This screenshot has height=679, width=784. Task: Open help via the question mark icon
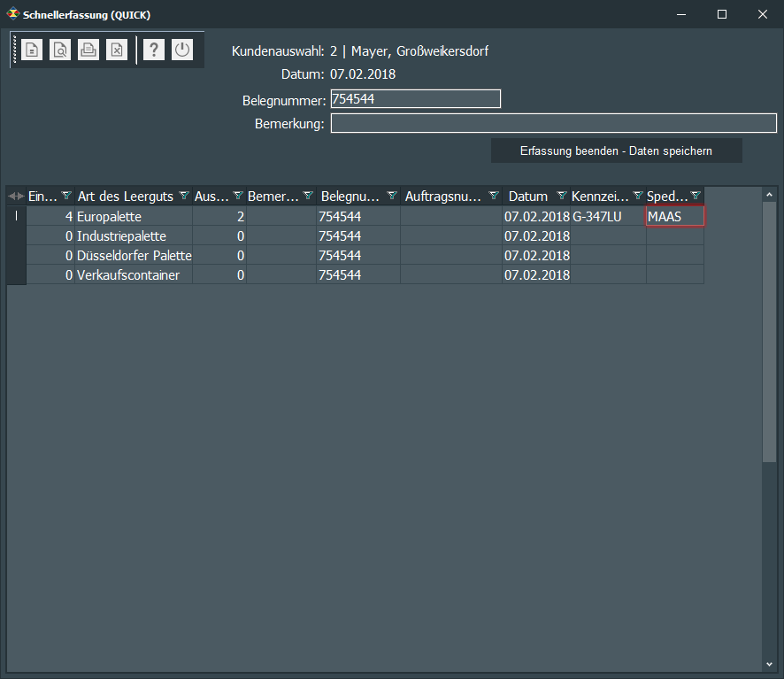coord(154,50)
